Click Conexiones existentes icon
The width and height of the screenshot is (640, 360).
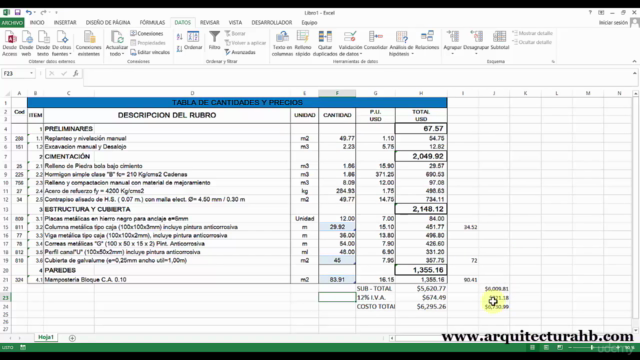point(89,43)
